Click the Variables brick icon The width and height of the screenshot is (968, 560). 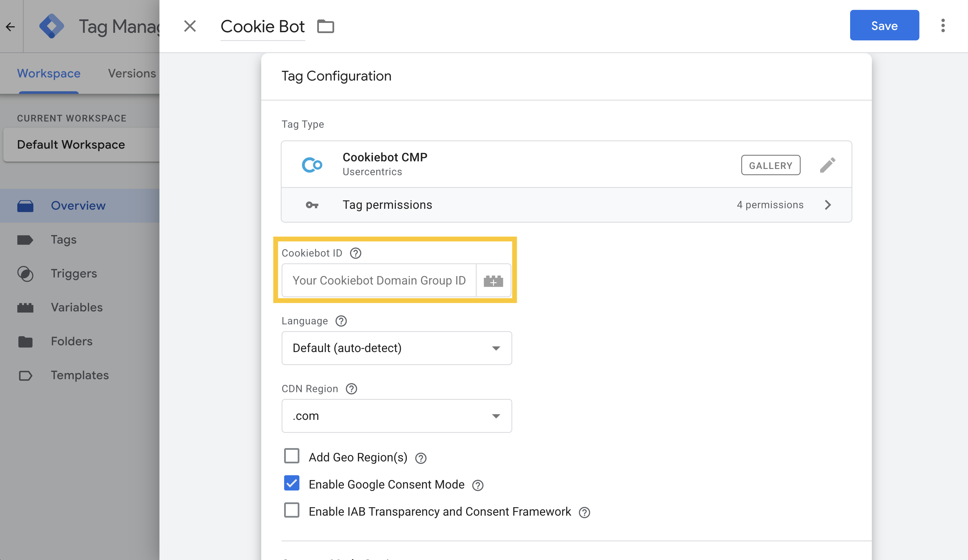tap(25, 307)
